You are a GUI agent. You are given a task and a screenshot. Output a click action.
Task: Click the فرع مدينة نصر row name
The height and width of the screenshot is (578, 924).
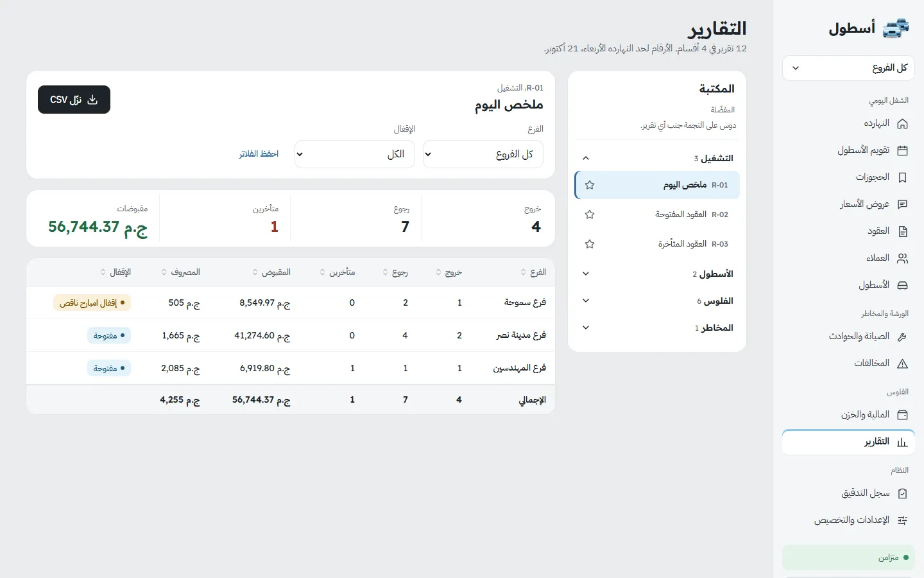coord(521,335)
